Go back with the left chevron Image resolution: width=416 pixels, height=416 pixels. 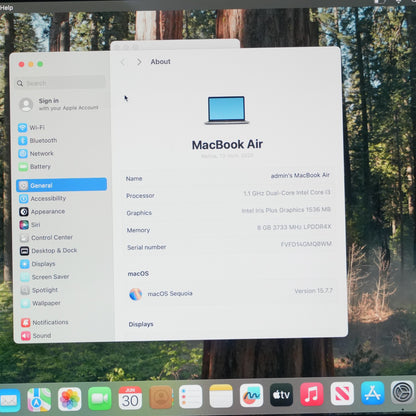[x=123, y=62]
